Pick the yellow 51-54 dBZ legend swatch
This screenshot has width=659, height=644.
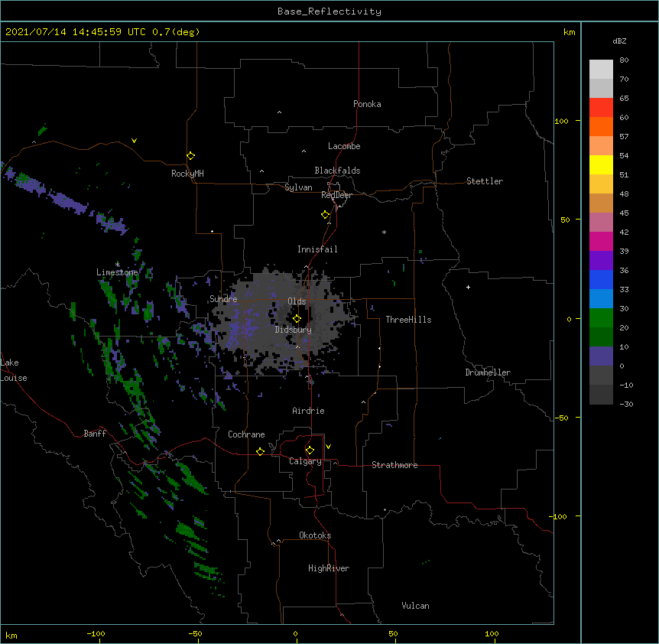click(601, 164)
